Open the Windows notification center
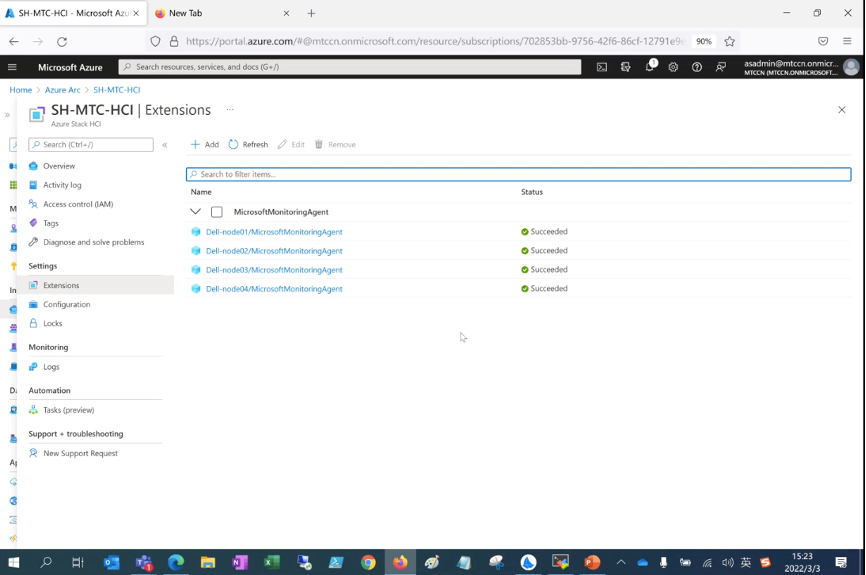Image resolution: width=866 pixels, height=575 pixels. (841, 562)
